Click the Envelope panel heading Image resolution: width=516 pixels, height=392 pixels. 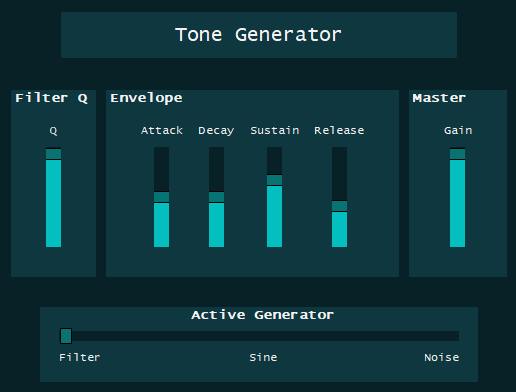point(146,98)
